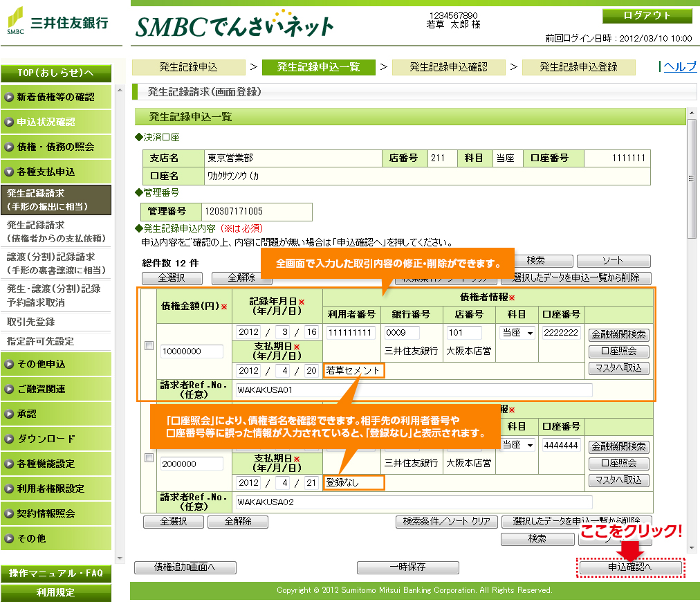Tick checkbox for the 2000000 yen row
The width and height of the screenshot is (700, 602).
(149, 458)
